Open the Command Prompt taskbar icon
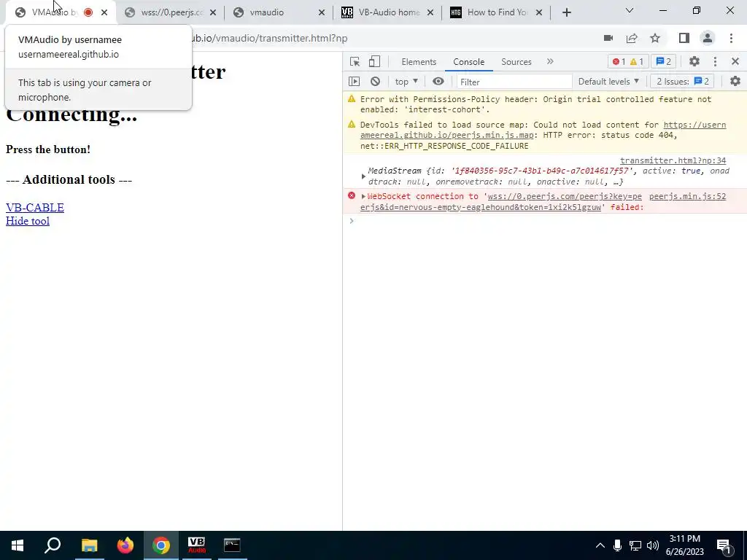The height and width of the screenshot is (560, 747). (x=233, y=545)
